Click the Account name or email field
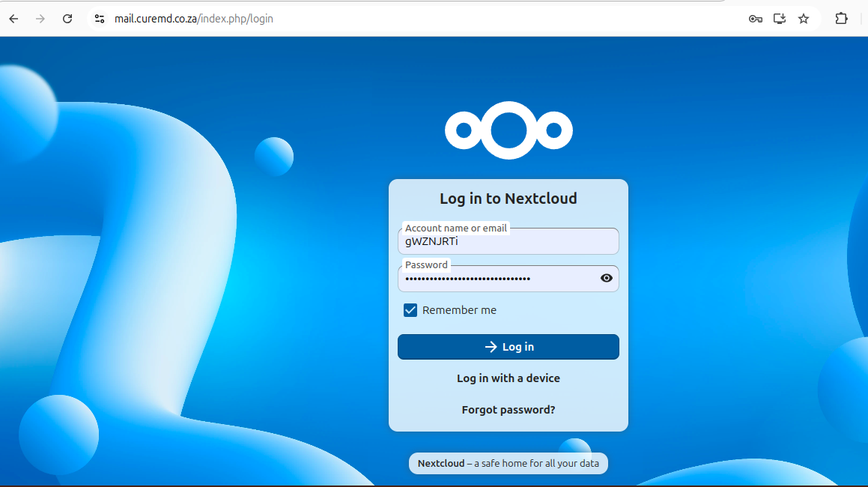Screen dimensions: 868x487 [x=509, y=241]
